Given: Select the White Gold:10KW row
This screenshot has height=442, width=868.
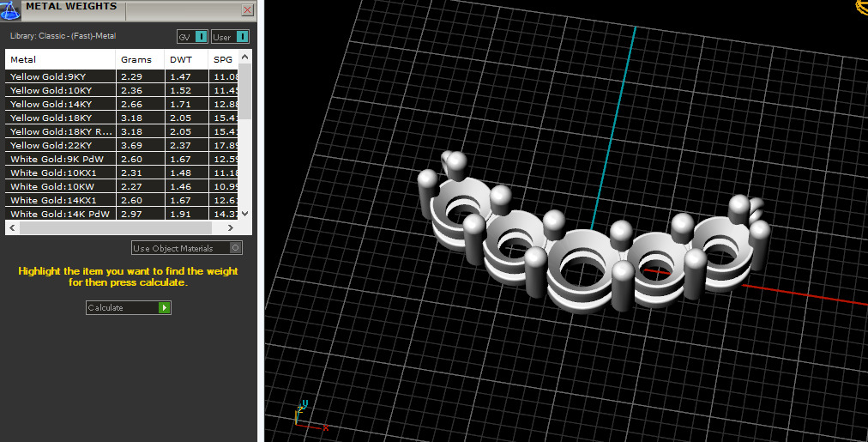Looking at the screenshot, I should [122, 186].
